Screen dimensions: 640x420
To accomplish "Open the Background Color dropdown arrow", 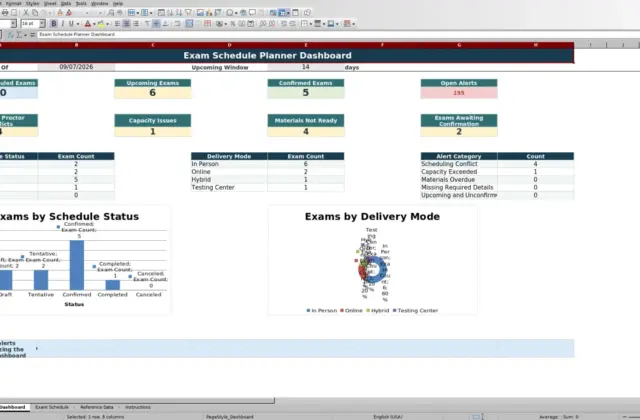I will click(x=107, y=24).
